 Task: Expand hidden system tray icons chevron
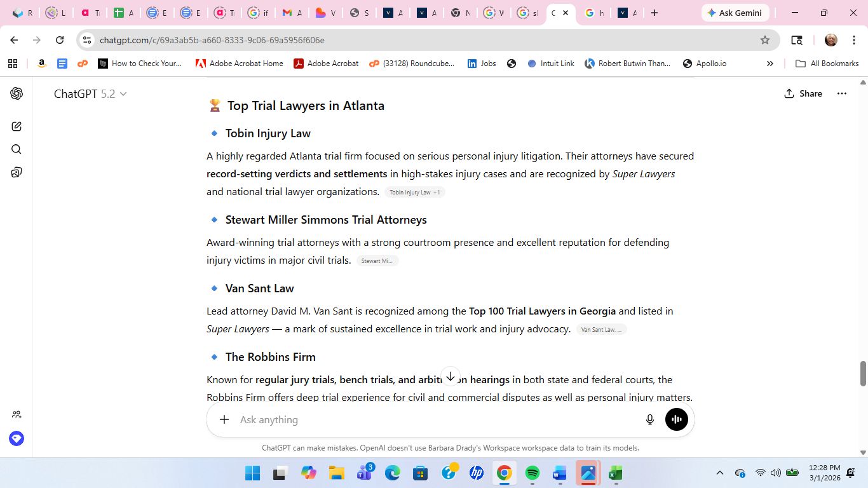[x=720, y=473]
